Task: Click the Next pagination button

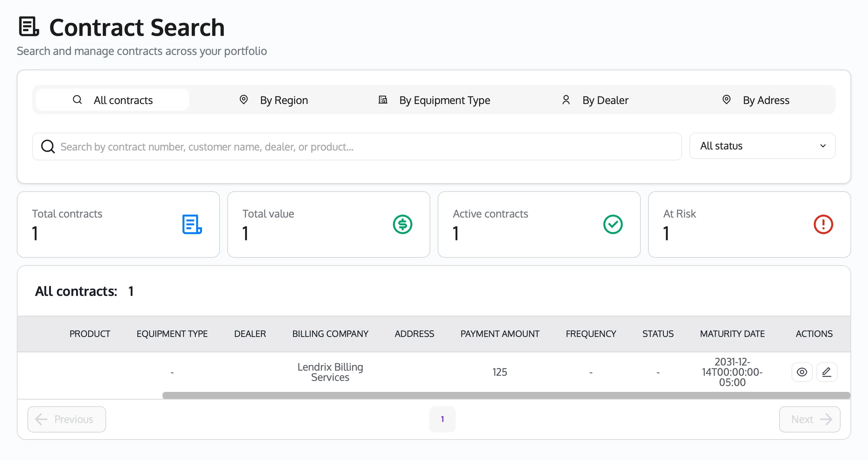Action: tap(809, 419)
